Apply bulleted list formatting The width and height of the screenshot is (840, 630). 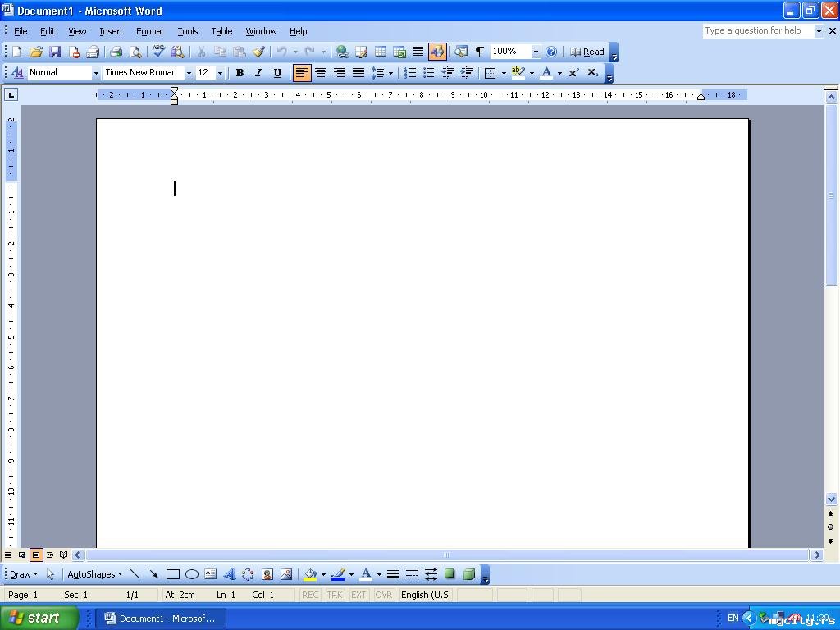click(x=428, y=73)
